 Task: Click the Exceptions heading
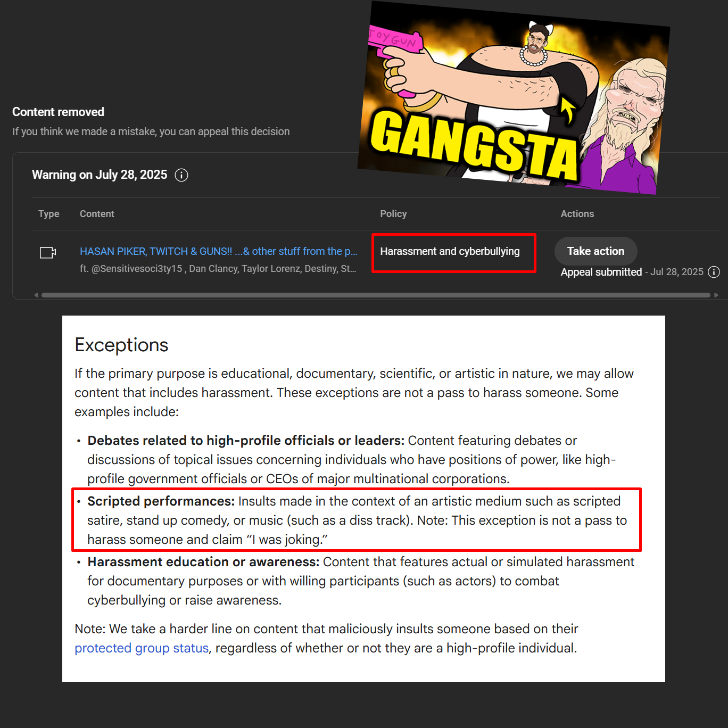coord(121,345)
